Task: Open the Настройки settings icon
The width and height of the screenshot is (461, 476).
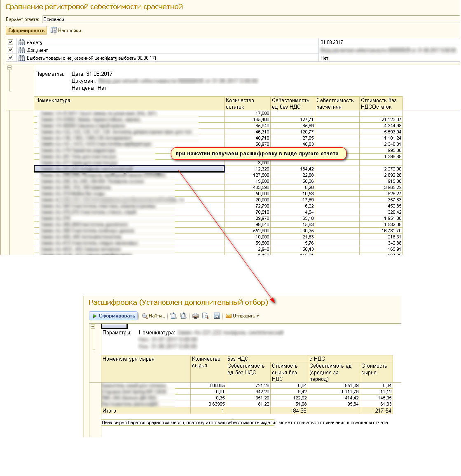Action: pyautogui.click(x=54, y=30)
